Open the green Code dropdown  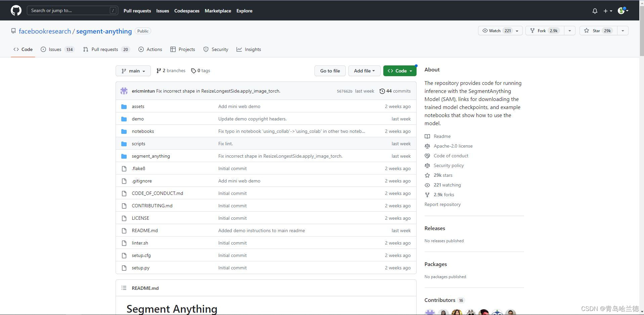pyautogui.click(x=400, y=71)
